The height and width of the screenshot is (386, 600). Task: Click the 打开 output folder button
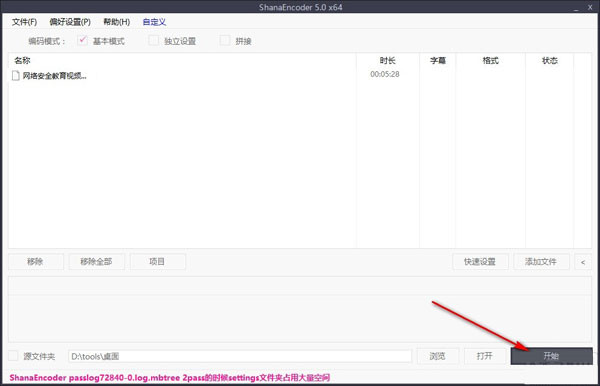pyautogui.click(x=484, y=356)
